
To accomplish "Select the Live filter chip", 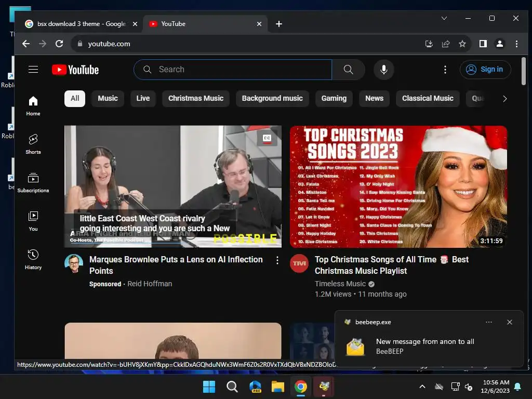I will [143, 98].
